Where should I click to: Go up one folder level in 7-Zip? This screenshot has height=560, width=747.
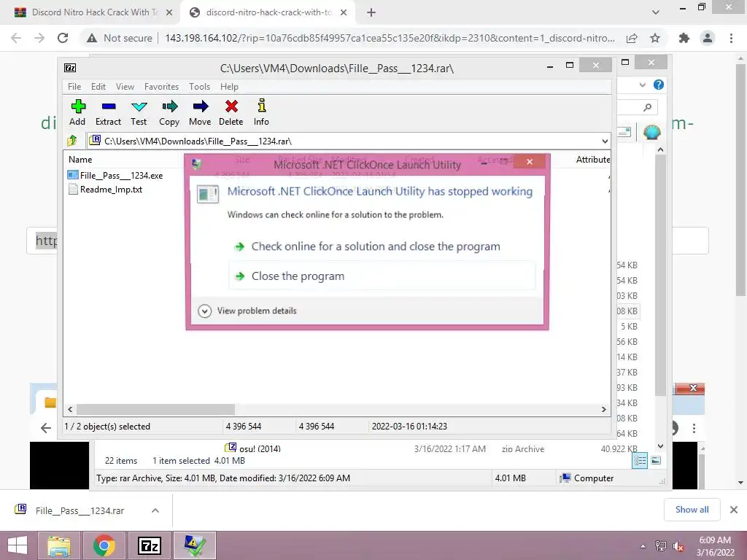point(72,141)
